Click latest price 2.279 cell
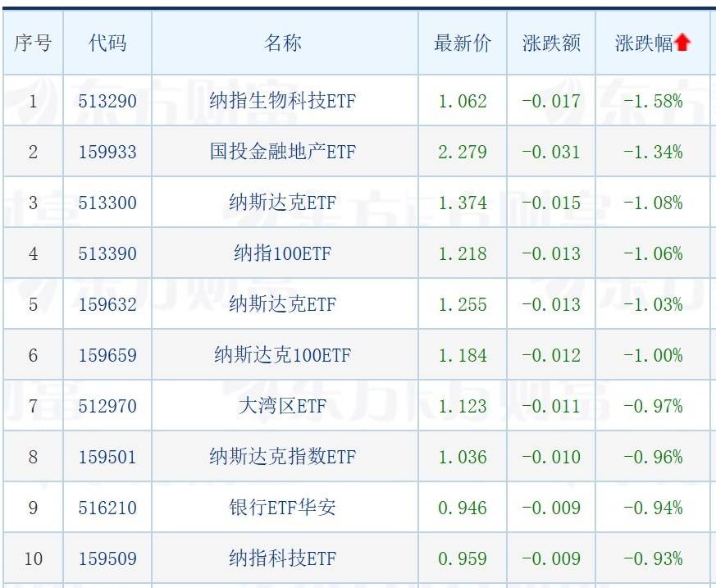This screenshot has height=588, width=716. coord(463,153)
